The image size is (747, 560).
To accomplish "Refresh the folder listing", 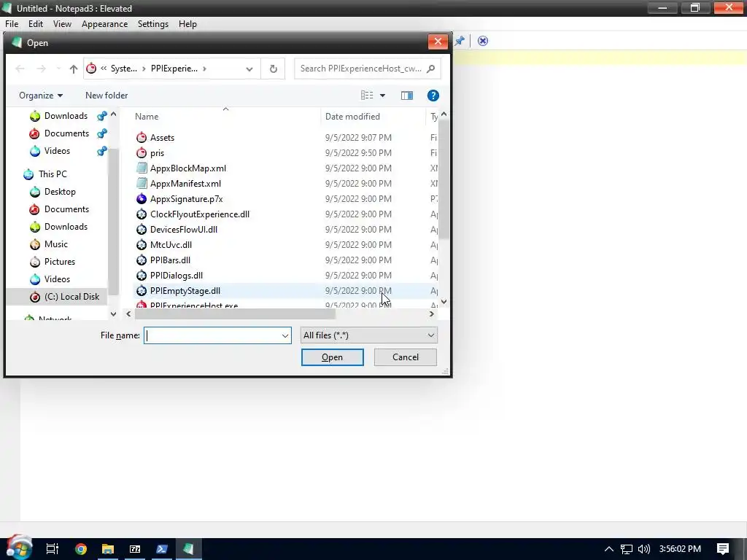I will pyautogui.click(x=273, y=69).
